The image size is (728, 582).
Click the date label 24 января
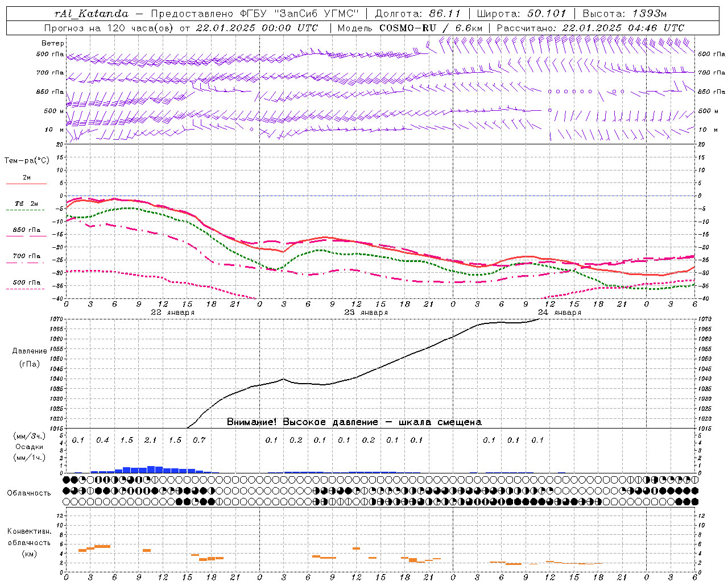(560, 313)
